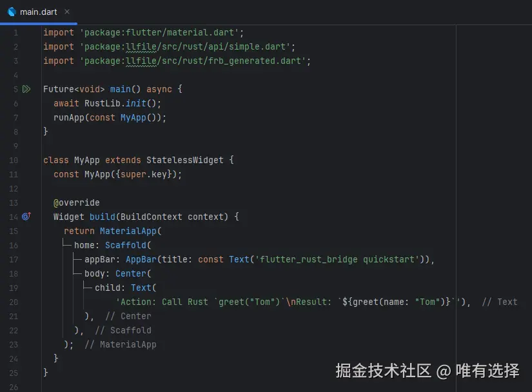Screen dimensions: 532x392
Task: Click 'greet(name:' interpolation on line 20
Action: [x=381, y=302]
